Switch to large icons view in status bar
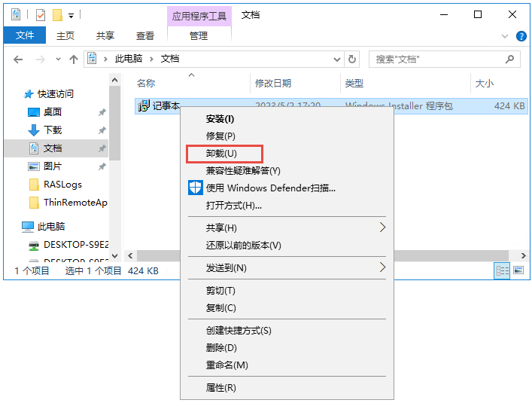Viewport: 532px width, 403px height. [x=518, y=270]
